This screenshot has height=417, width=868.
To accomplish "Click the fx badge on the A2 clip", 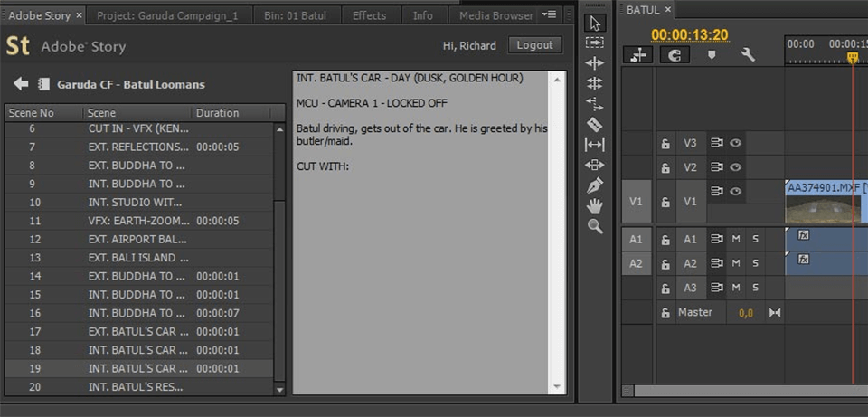I will (803, 259).
